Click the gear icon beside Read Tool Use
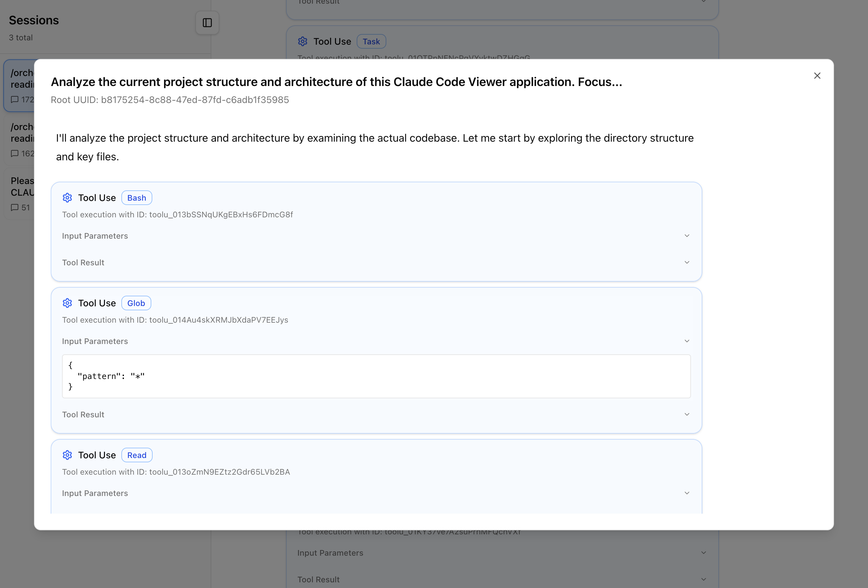Viewport: 868px width, 588px height. click(x=67, y=455)
